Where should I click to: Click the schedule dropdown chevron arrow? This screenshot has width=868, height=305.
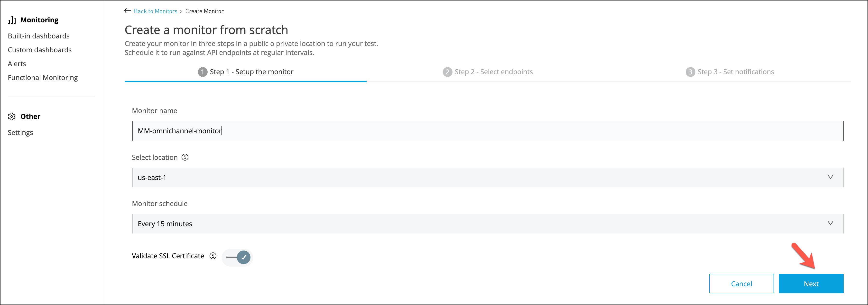830,223
